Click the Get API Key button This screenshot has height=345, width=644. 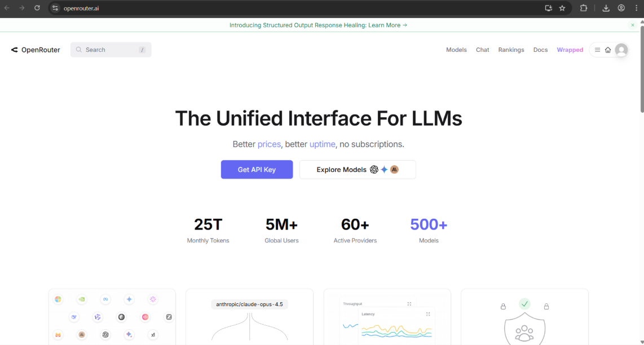(257, 169)
